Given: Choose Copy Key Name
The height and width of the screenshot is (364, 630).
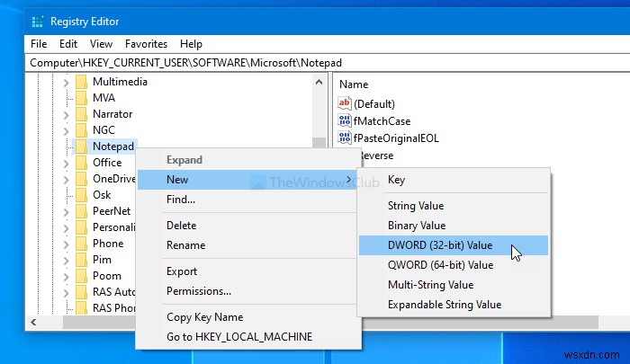Looking at the screenshot, I should pos(247,317).
